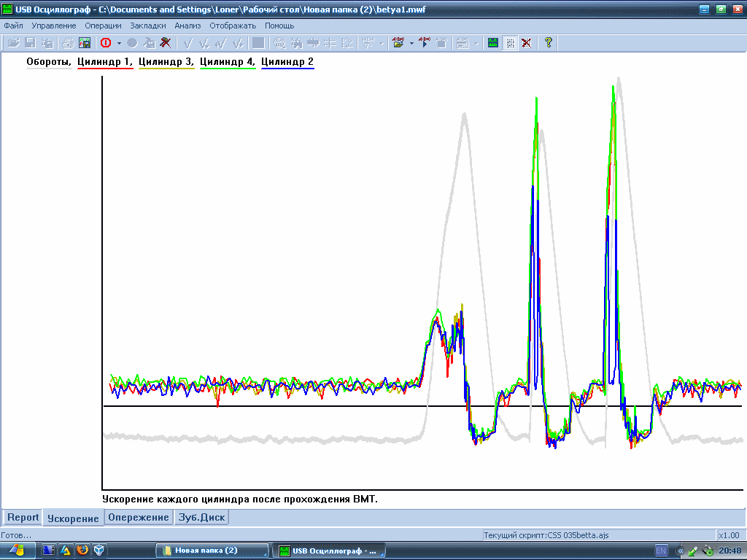Select the Report tab
This screenshot has width=747, height=560.
pyautogui.click(x=23, y=517)
